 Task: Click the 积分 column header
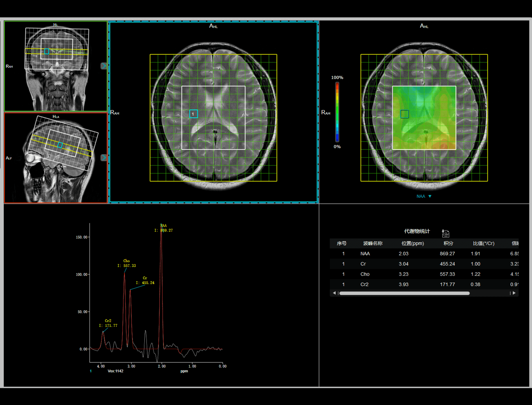point(448,244)
